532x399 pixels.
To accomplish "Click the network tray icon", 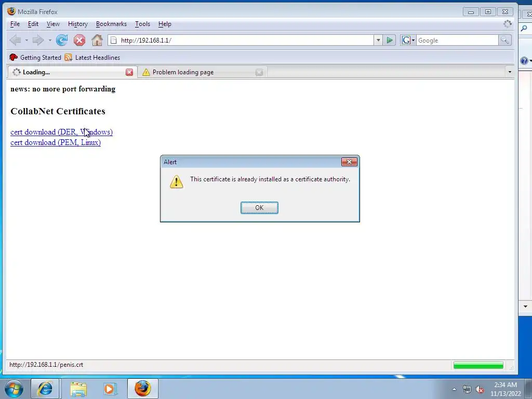I will (x=467, y=389).
